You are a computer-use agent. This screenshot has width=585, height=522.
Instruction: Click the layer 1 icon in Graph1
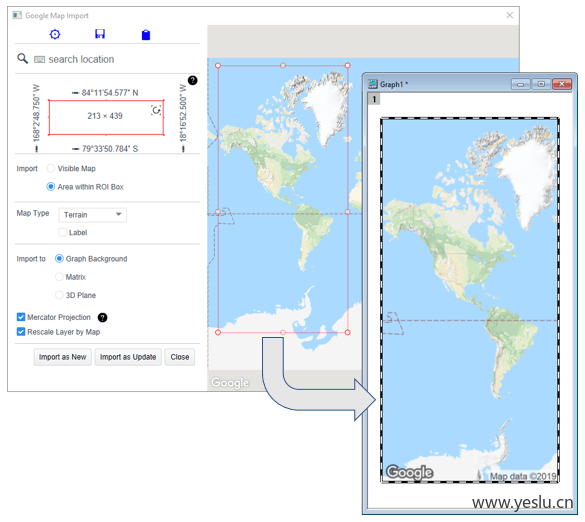374,99
